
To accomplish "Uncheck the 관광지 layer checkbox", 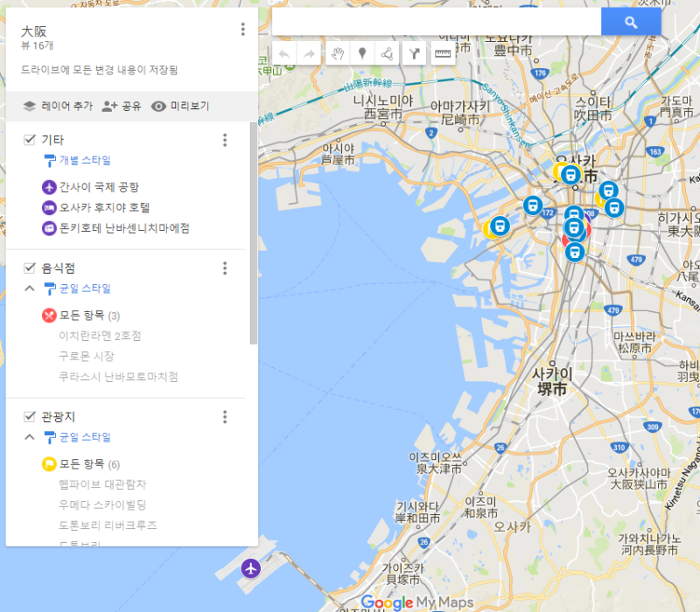I will 30,417.
